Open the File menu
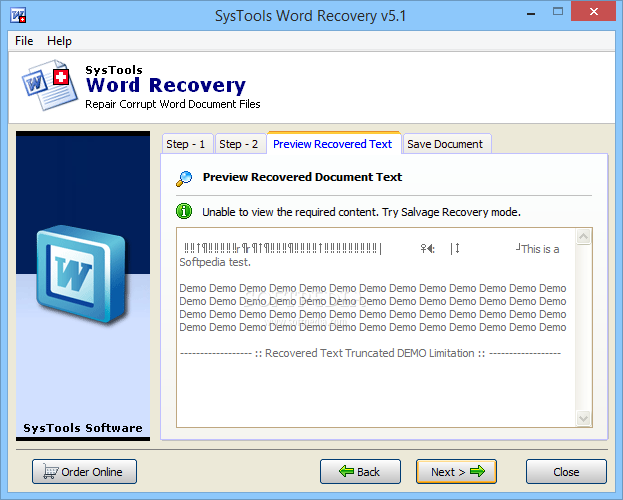 point(24,41)
